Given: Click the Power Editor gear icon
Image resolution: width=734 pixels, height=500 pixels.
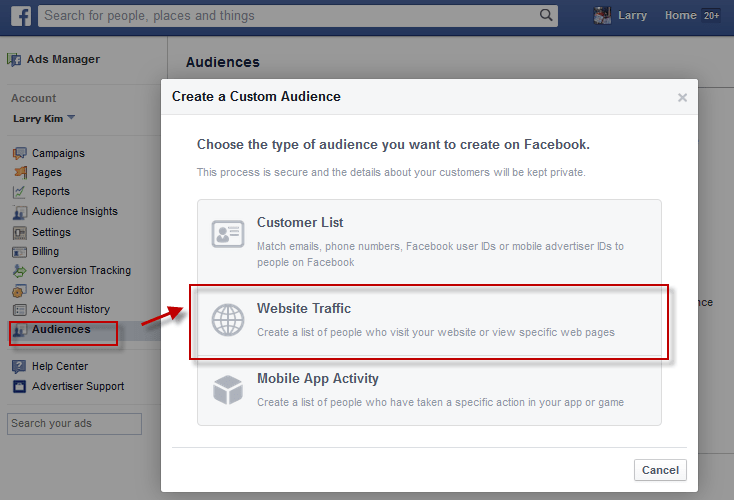Looking at the screenshot, I should 19,291.
